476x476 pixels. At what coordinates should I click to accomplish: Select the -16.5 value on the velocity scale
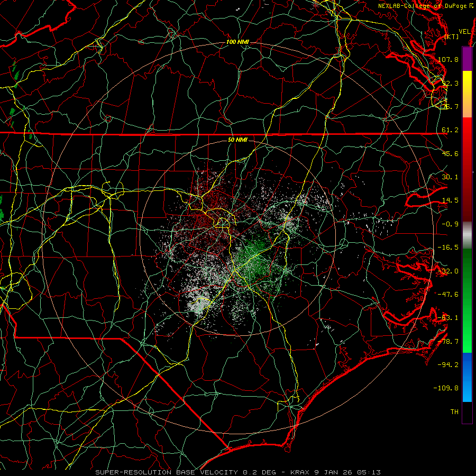pos(448,248)
